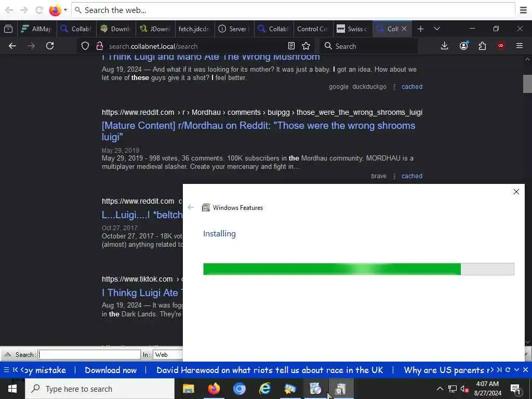Refresh the news ticker
The width and height of the screenshot is (532, 399).
click(x=508, y=370)
